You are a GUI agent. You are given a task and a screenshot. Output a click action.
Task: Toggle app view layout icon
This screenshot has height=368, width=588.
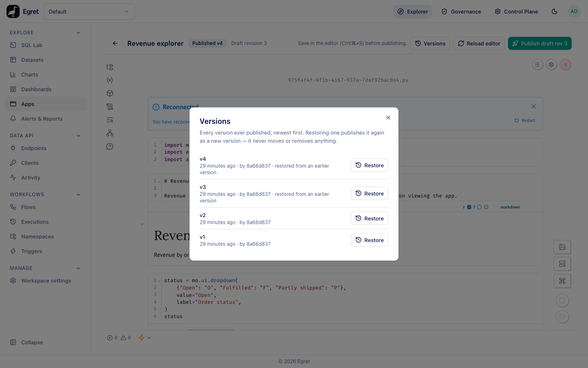pos(562,264)
